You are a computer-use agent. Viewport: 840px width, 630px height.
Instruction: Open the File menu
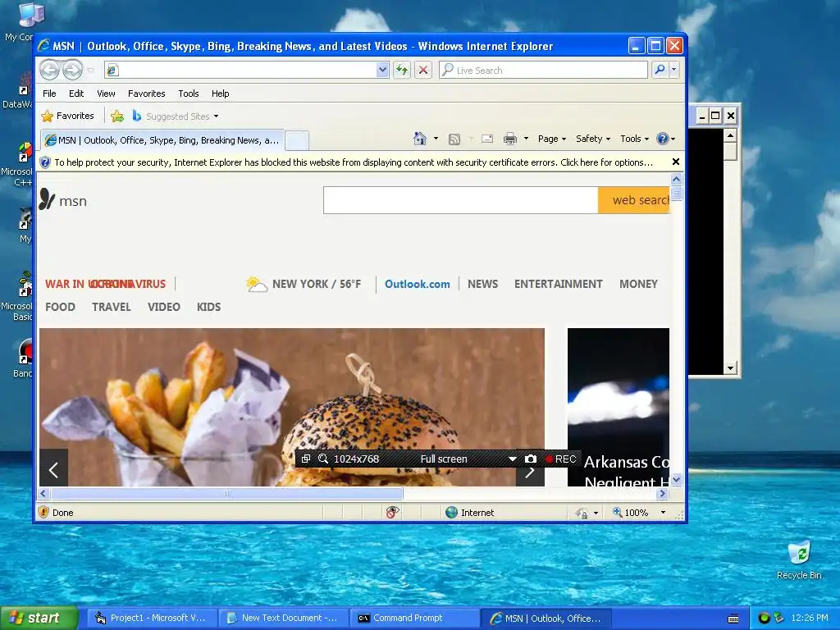pos(49,94)
